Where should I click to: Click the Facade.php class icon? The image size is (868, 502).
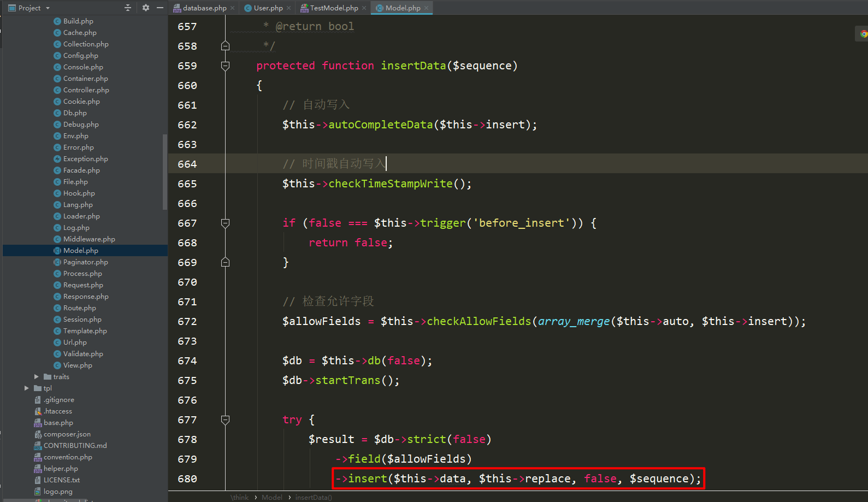(x=57, y=170)
